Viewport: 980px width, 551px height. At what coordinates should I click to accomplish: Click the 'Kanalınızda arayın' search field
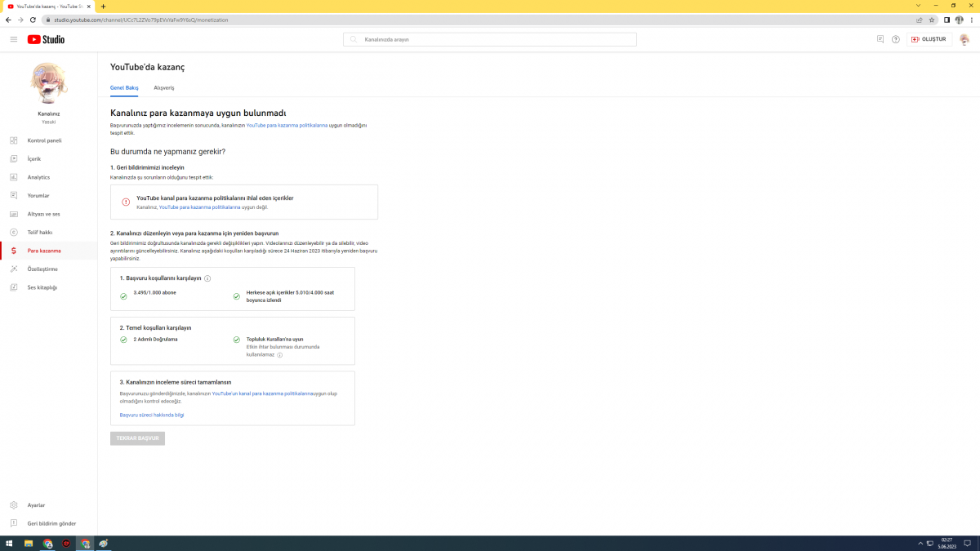click(x=490, y=39)
